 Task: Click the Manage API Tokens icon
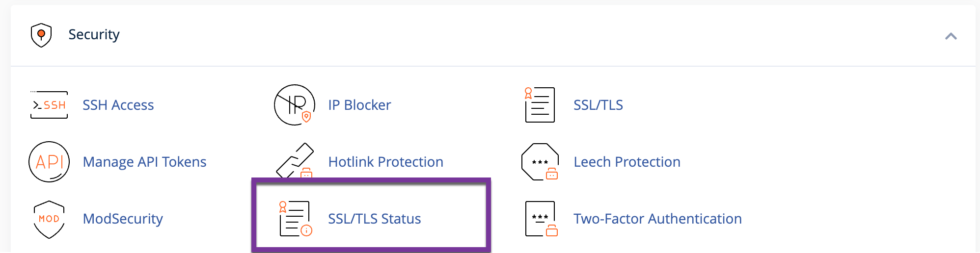coord(49,162)
